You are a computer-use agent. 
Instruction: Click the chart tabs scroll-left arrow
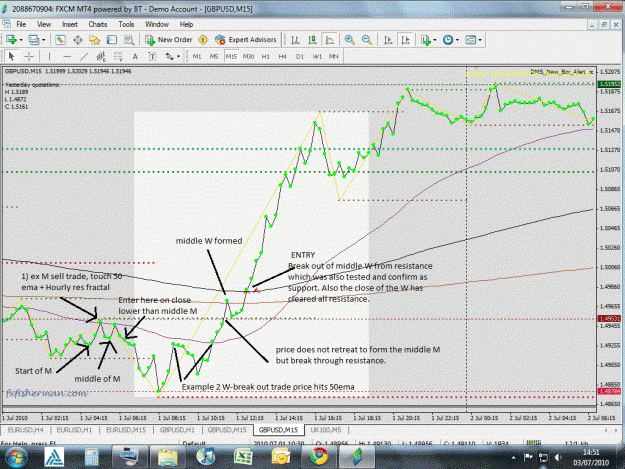[605, 430]
